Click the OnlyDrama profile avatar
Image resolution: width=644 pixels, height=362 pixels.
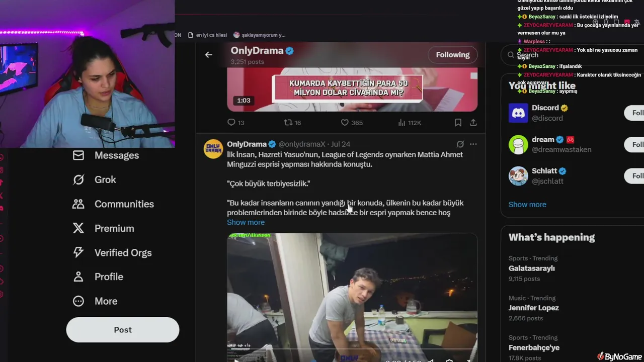pyautogui.click(x=213, y=149)
